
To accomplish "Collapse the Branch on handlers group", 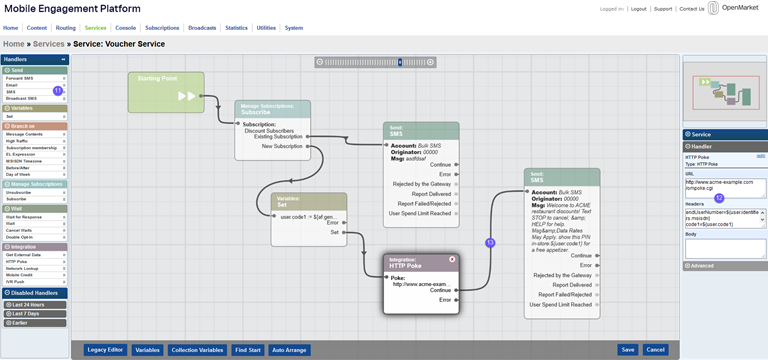I will coord(7,126).
